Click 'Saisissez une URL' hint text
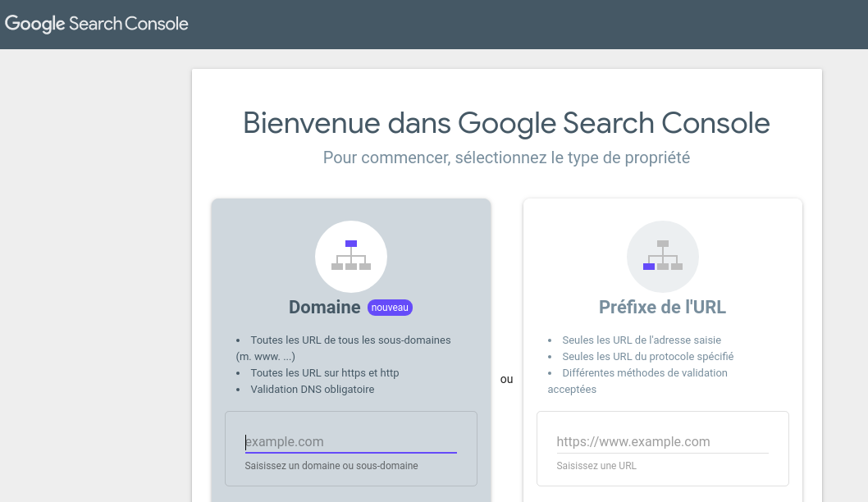 click(x=596, y=465)
